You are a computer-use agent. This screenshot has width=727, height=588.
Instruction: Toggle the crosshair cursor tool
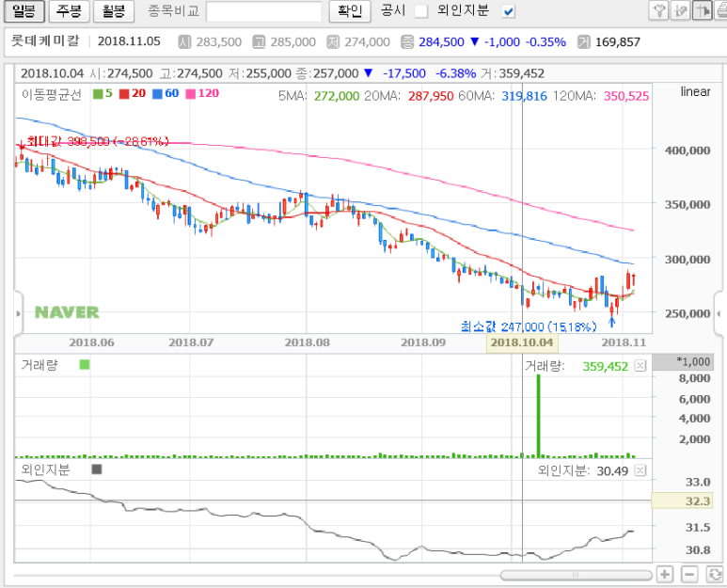coord(700,10)
